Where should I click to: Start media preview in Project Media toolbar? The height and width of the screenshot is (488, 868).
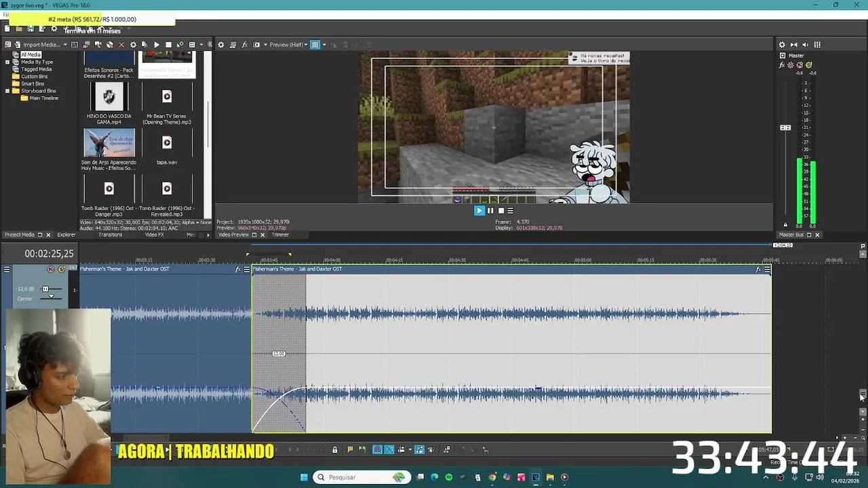point(157,45)
